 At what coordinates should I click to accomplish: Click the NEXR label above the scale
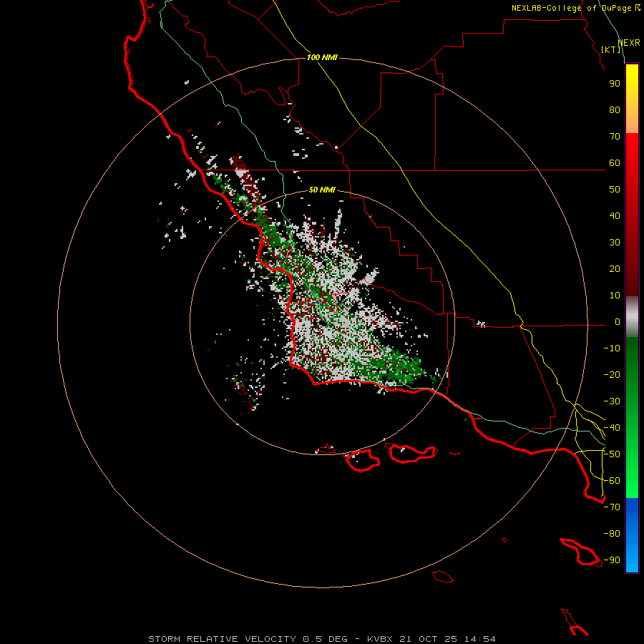(x=629, y=43)
